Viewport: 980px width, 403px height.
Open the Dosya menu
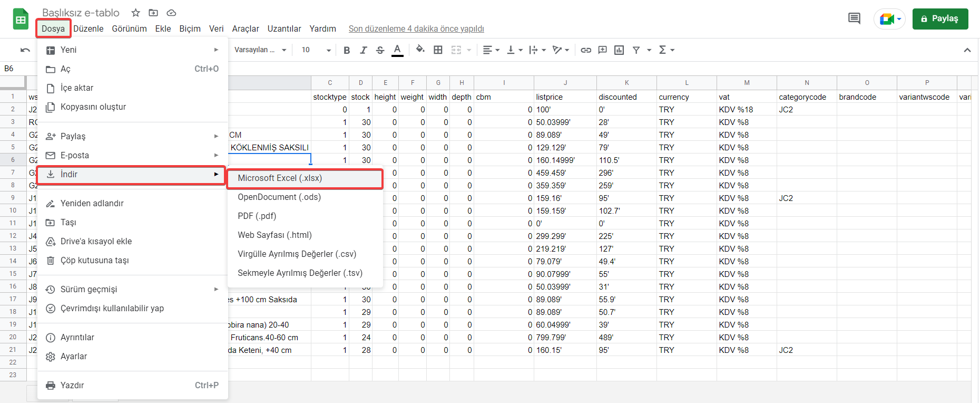pyautogui.click(x=53, y=28)
